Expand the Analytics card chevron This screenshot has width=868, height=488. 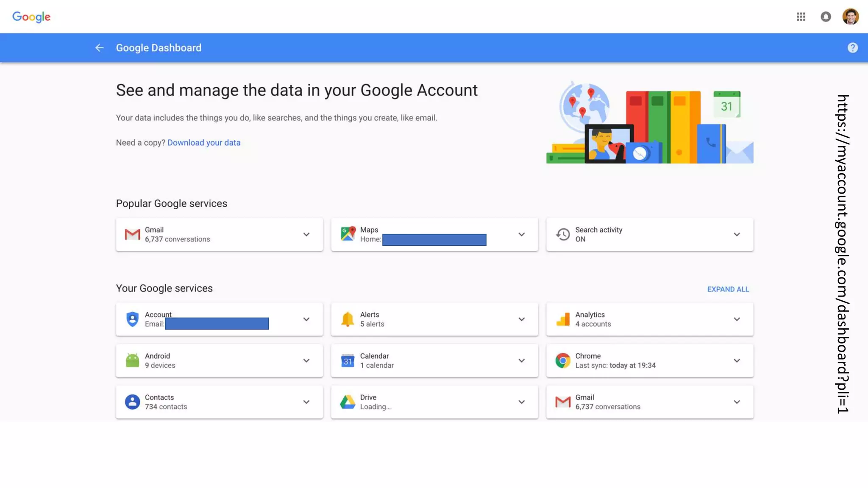pyautogui.click(x=737, y=319)
